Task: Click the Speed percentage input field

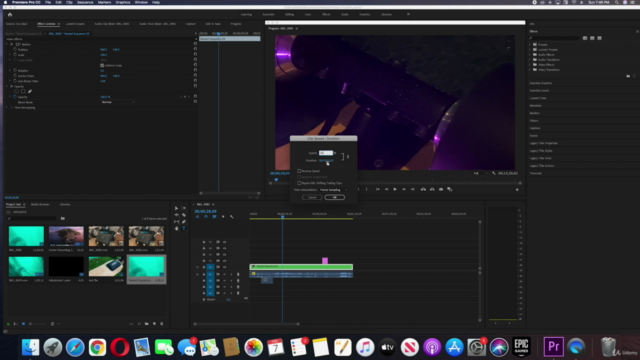Action: tap(326, 153)
